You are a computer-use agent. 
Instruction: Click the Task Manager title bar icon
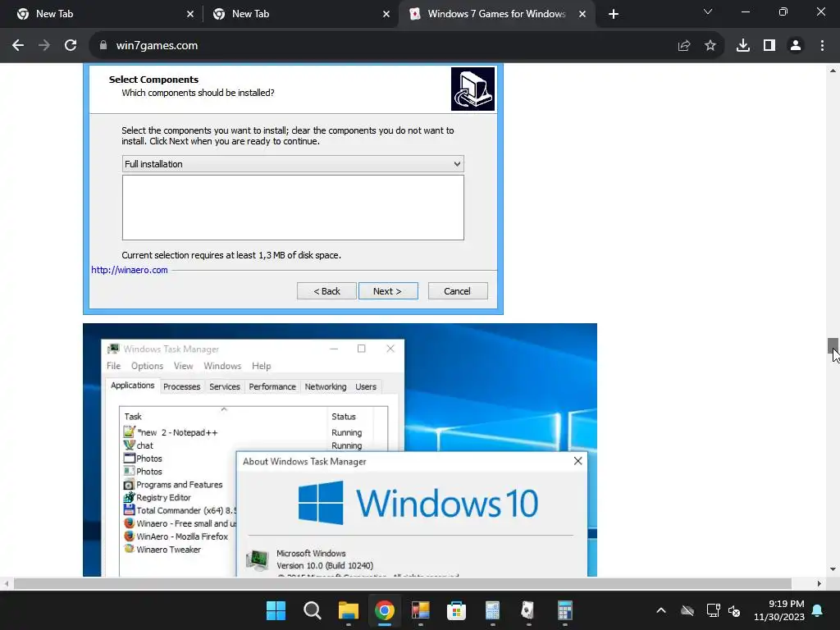(x=113, y=349)
